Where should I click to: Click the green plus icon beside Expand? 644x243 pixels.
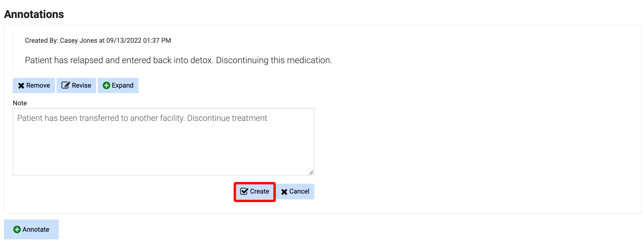106,85
